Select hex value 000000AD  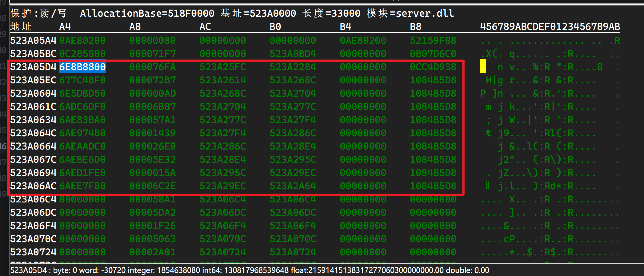coord(152,93)
